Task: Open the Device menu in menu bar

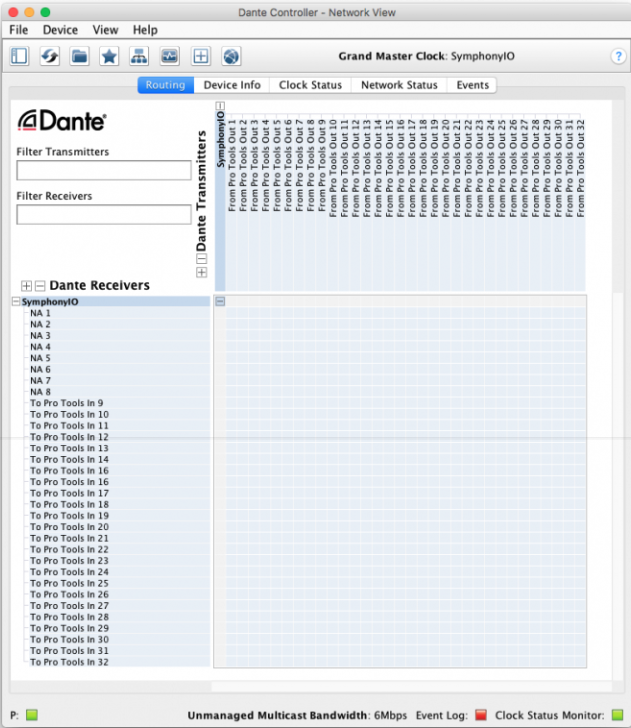Action: click(x=60, y=30)
